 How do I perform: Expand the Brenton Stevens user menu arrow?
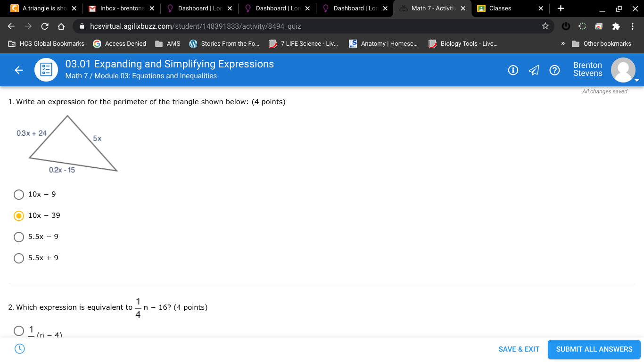click(x=636, y=80)
